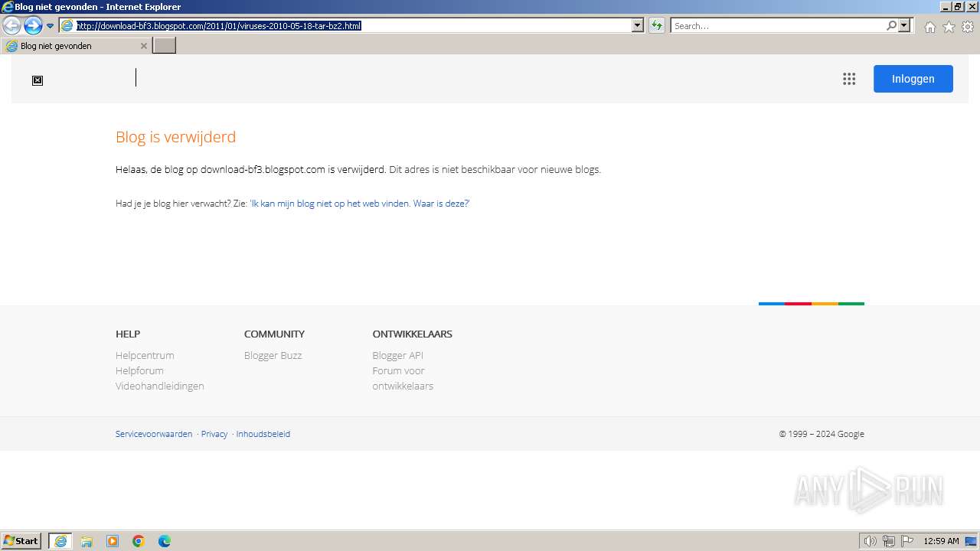This screenshot has width=980, height=551.
Task: Open the recent pages dropdown arrow
Action: [51, 26]
